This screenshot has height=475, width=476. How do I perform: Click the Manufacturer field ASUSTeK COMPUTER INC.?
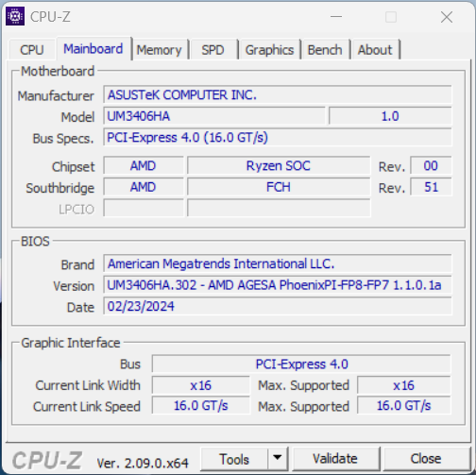coord(278,94)
